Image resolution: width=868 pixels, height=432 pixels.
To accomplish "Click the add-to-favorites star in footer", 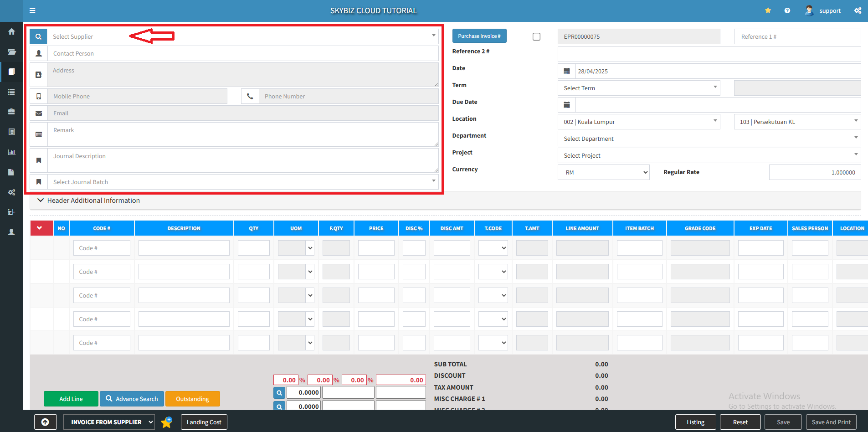I will click(166, 422).
